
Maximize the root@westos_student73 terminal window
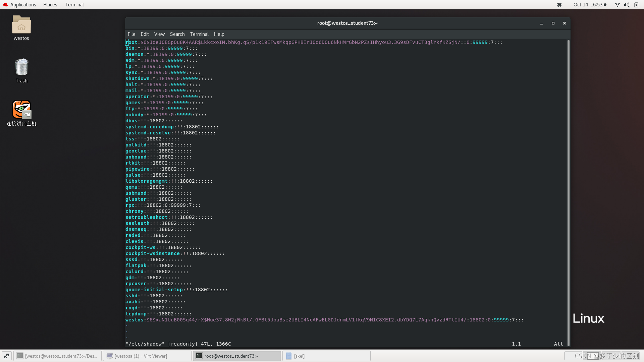coord(553,23)
